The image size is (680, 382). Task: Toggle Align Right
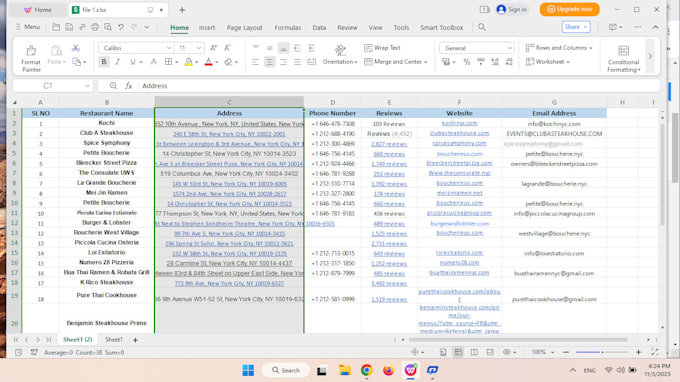tap(283, 62)
